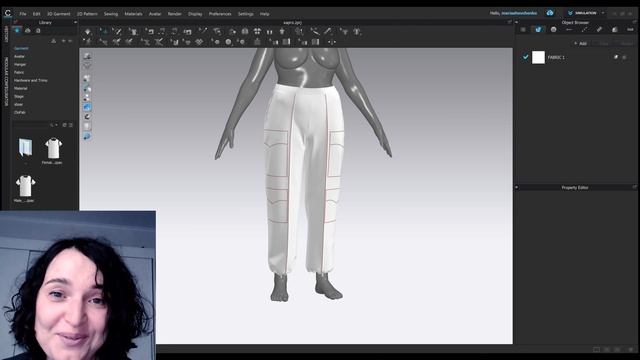Select the Male T-shirt thumbnail in Library

tap(25, 186)
